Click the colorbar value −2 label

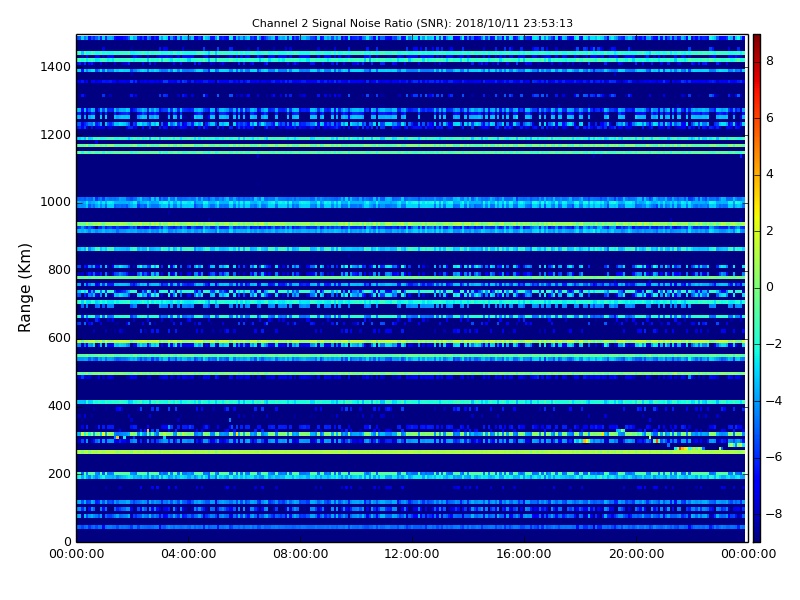(x=773, y=344)
